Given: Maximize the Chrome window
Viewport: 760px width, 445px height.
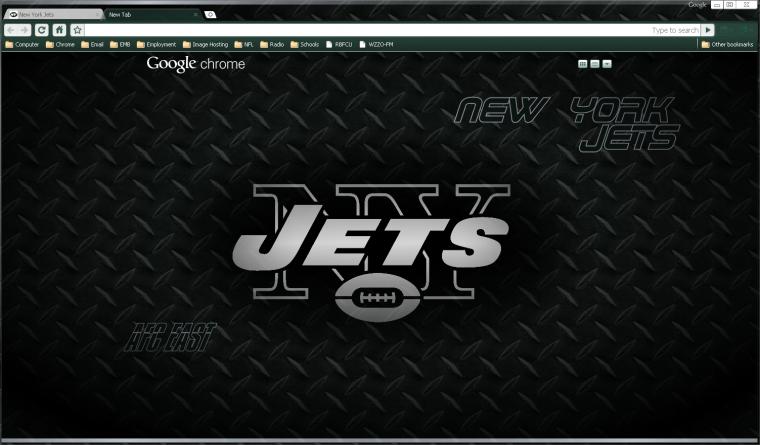Looking at the screenshot, I should (729, 5).
